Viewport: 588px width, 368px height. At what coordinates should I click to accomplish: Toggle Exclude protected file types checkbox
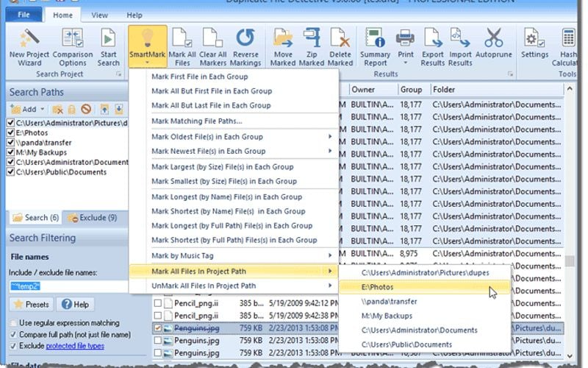coord(13,346)
